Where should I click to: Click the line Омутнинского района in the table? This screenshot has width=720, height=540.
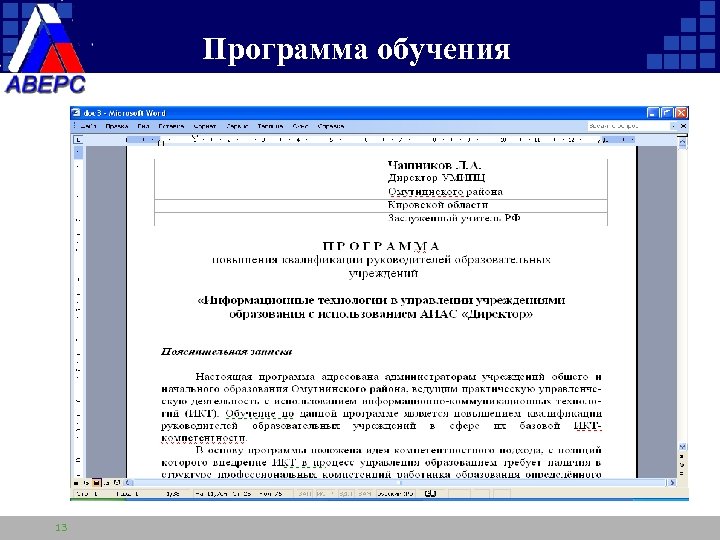(445, 191)
